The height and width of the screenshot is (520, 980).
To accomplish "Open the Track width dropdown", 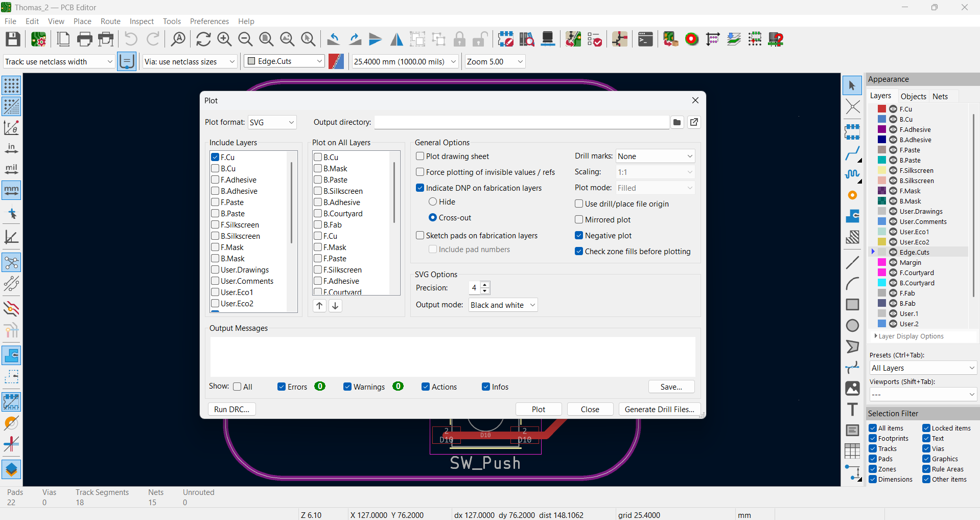I will pos(59,61).
